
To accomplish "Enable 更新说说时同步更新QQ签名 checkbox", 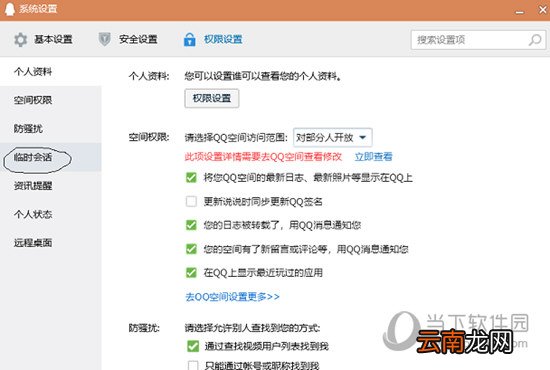I will coord(191,201).
